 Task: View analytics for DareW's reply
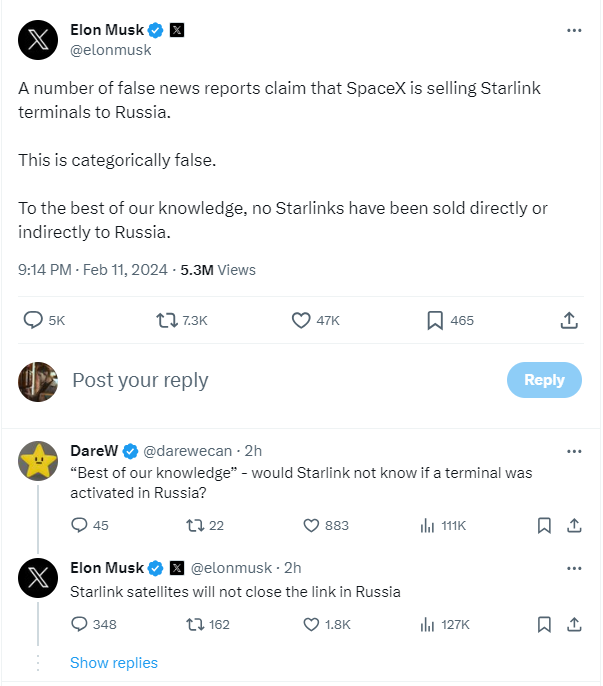(427, 525)
